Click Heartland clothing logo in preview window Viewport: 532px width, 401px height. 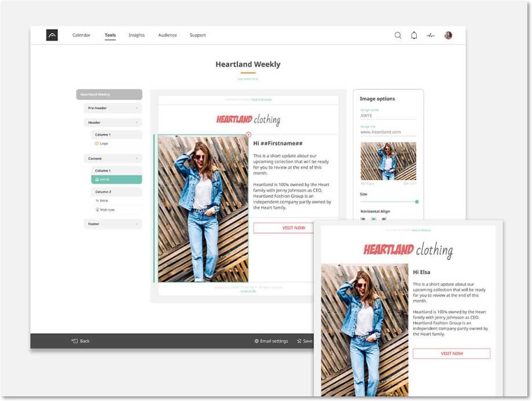408,250
